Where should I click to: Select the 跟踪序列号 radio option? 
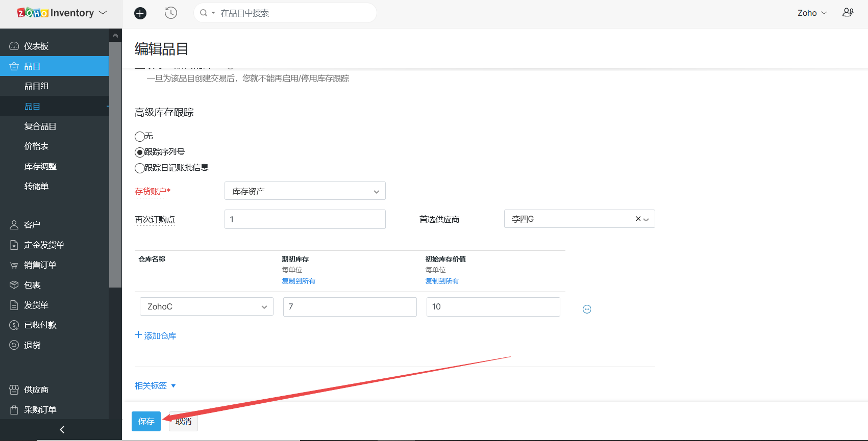(x=140, y=152)
